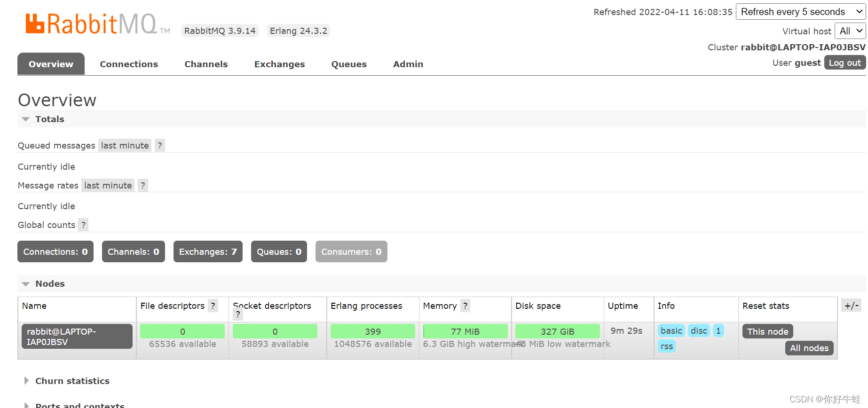
Task: Click the Socket descriptors usage bar
Action: point(275,331)
